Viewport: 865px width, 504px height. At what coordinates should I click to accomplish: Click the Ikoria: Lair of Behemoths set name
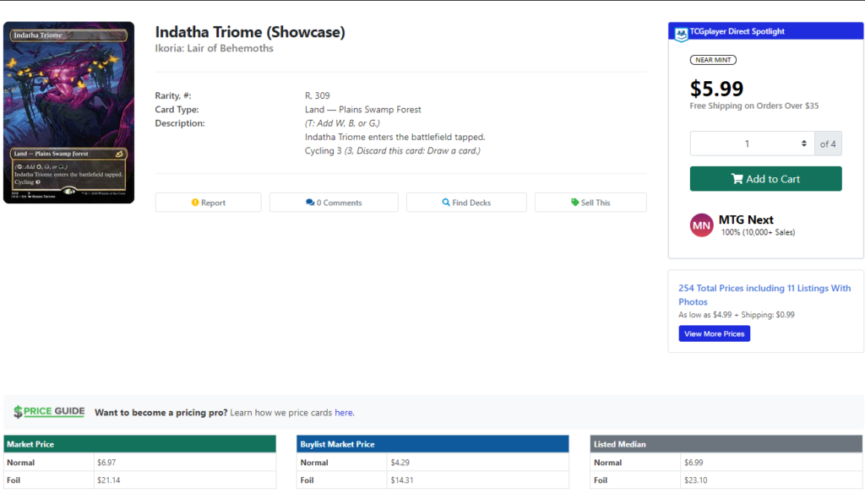click(214, 48)
